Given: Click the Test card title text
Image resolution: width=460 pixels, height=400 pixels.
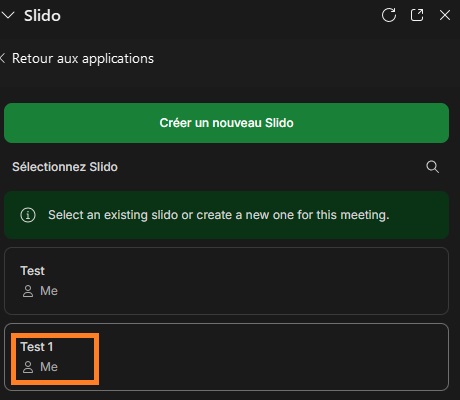Looking at the screenshot, I should click(32, 271).
